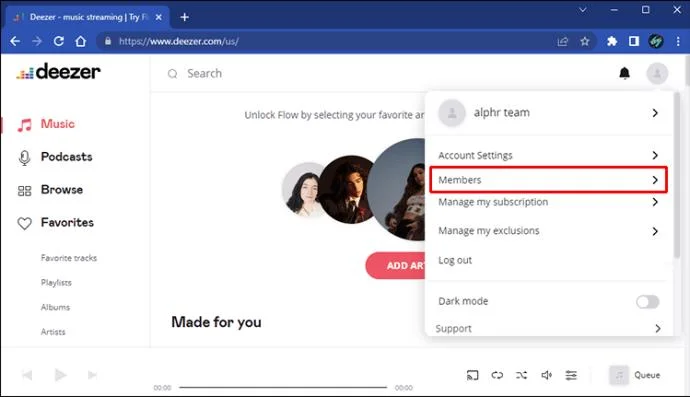Click the browser address bar URL
The height and width of the screenshot is (397, 690).
(x=179, y=41)
